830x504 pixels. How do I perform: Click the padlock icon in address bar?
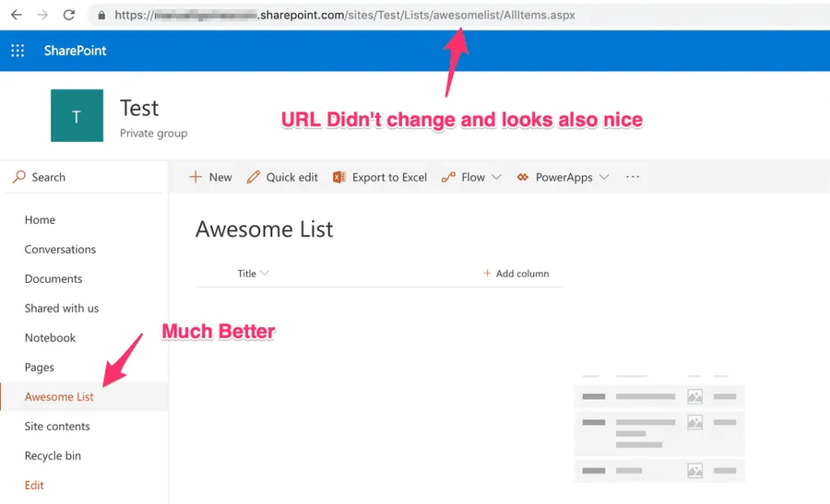click(100, 16)
